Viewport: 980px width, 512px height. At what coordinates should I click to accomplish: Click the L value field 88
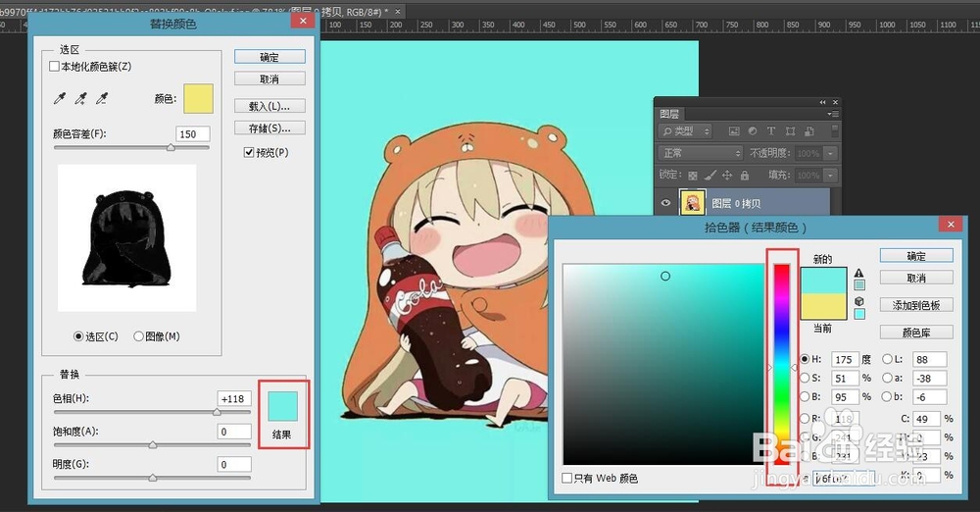[929, 359]
